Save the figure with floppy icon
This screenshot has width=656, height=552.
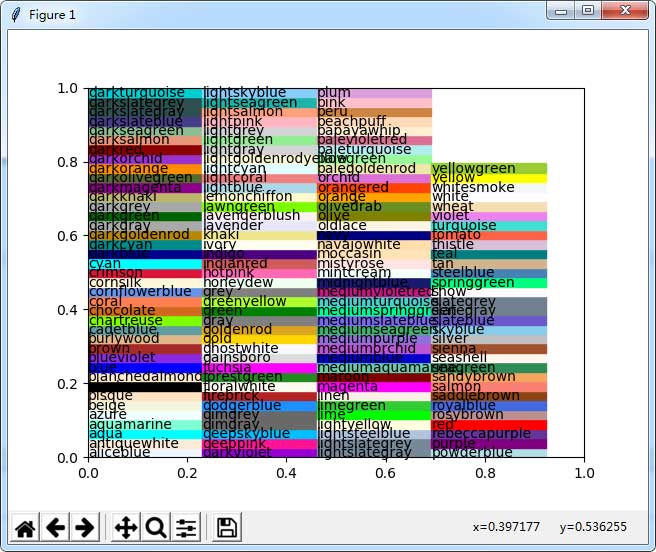coord(227,528)
